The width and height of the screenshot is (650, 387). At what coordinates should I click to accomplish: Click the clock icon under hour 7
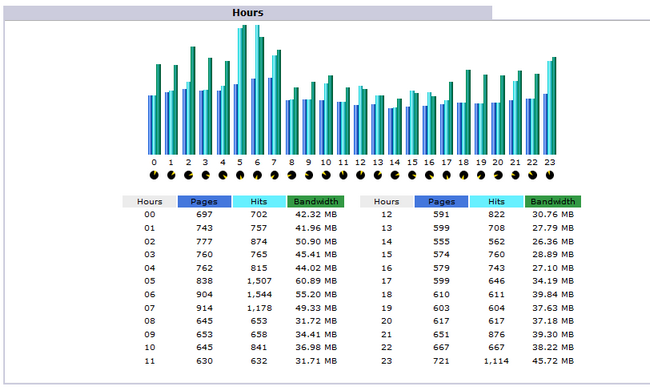pos(274,175)
